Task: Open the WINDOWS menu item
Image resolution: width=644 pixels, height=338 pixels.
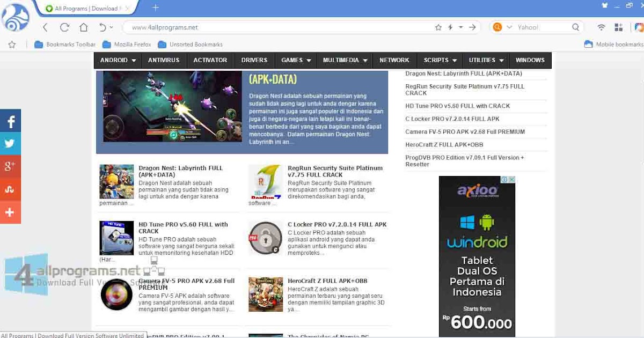Action: click(x=530, y=60)
